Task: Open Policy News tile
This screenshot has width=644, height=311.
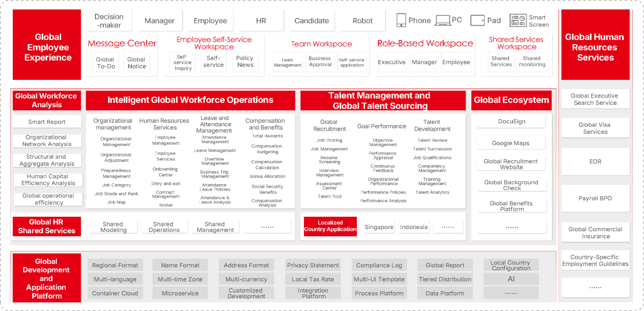Action: [245, 61]
